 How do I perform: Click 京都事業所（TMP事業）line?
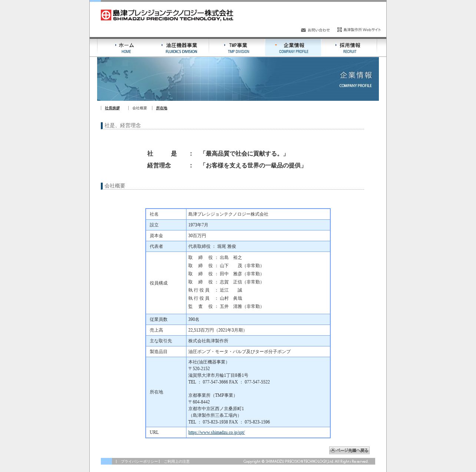tap(213, 395)
